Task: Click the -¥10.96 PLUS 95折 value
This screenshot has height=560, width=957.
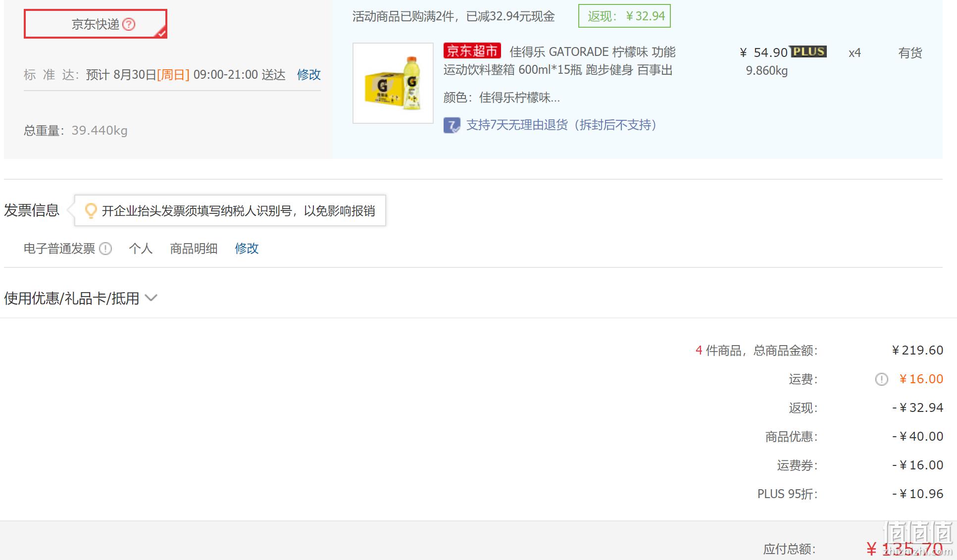Action: coord(918,494)
